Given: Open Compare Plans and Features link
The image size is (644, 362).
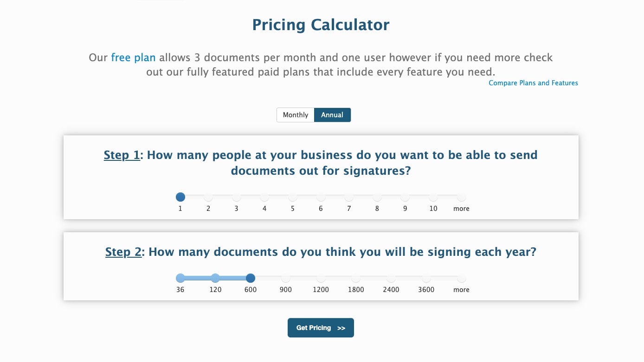Looking at the screenshot, I should coord(533,83).
